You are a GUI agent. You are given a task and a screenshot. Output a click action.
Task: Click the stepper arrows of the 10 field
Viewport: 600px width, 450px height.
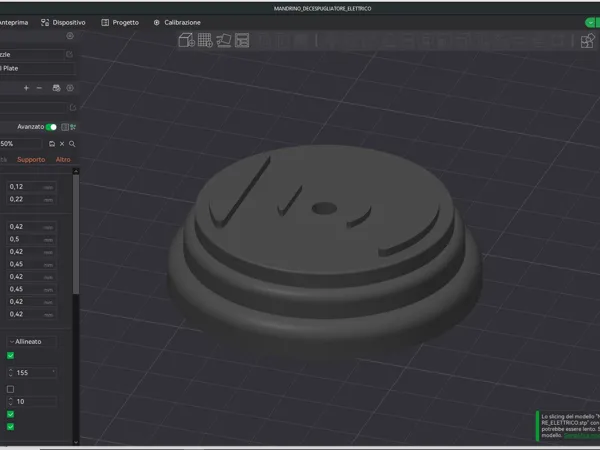point(11,401)
